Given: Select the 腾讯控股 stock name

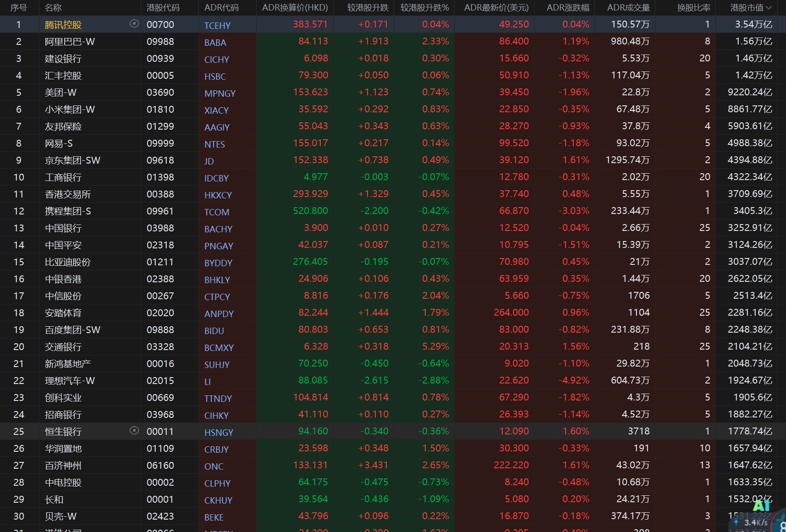Looking at the screenshot, I should (x=63, y=25).
